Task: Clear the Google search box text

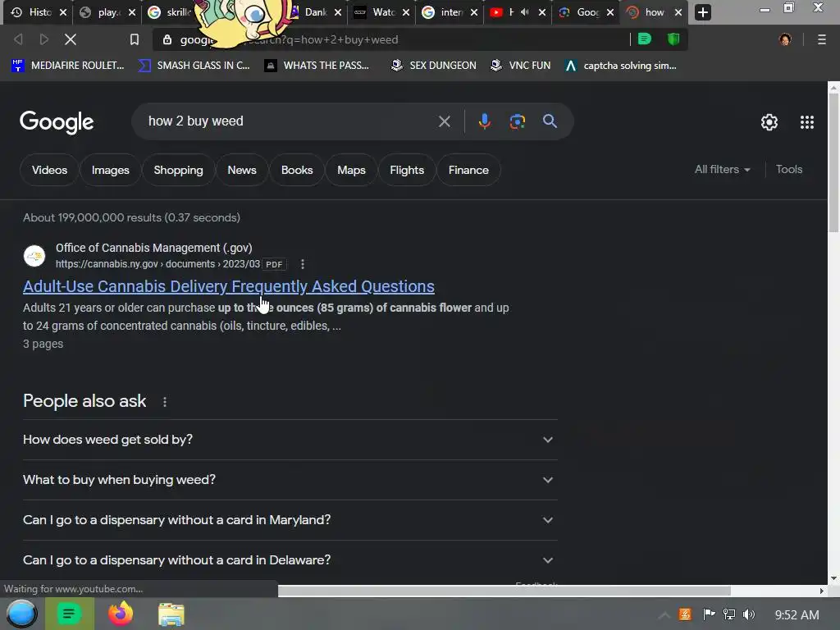Action: [x=444, y=121]
